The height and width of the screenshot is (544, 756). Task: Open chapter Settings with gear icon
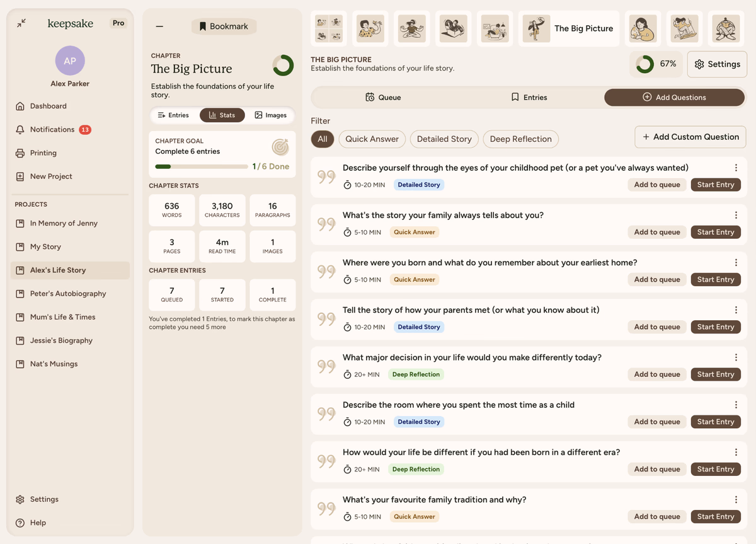point(717,64)
